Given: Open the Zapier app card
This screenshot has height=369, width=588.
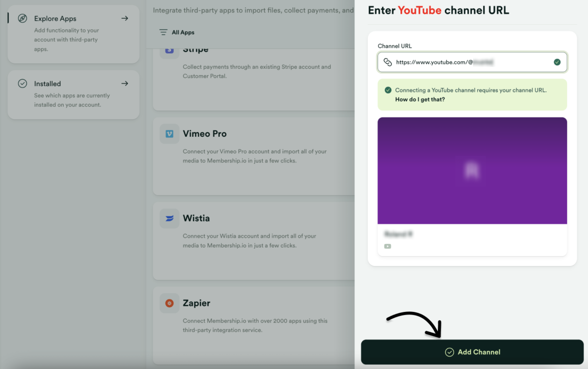Looking at the screenshot, I should coord(254,326).
